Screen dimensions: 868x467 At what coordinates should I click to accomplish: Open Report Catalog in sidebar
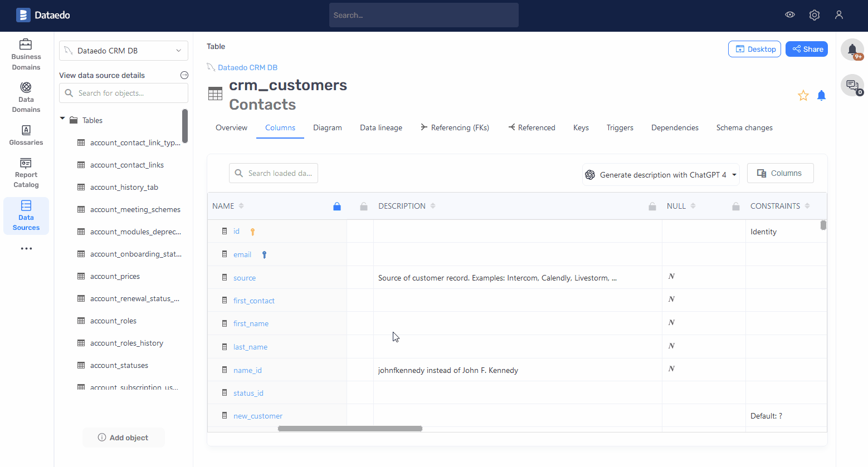pyautogui.click(x=26, y=173)
